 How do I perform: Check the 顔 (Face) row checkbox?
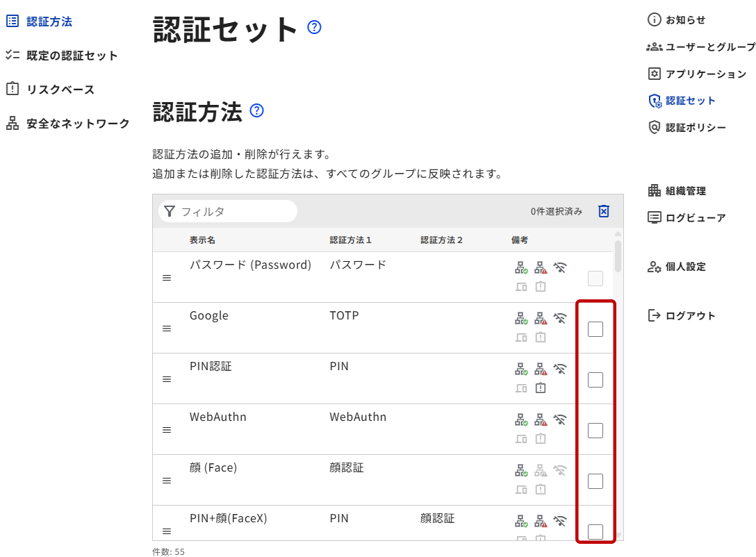595,481
